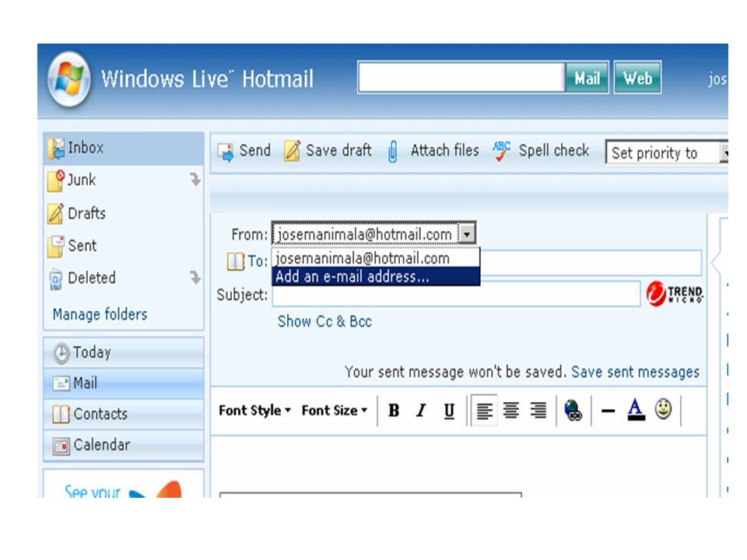Viewport: 747px width, 560px height.
Task: Click into the Subject field
Action: click(x=456, y=294)
